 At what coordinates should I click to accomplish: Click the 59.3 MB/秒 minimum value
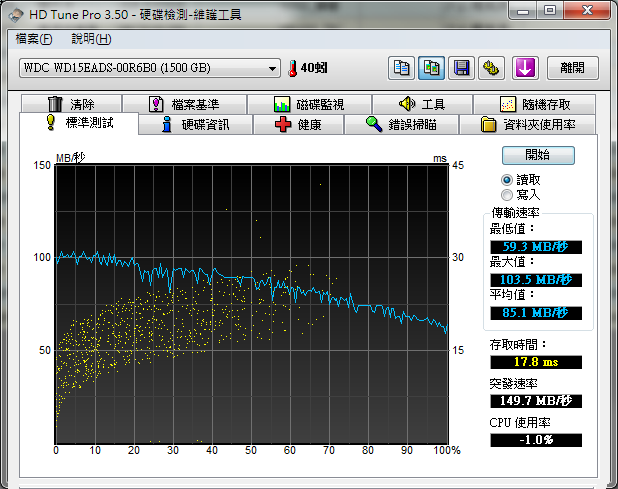tap(536, 247)
